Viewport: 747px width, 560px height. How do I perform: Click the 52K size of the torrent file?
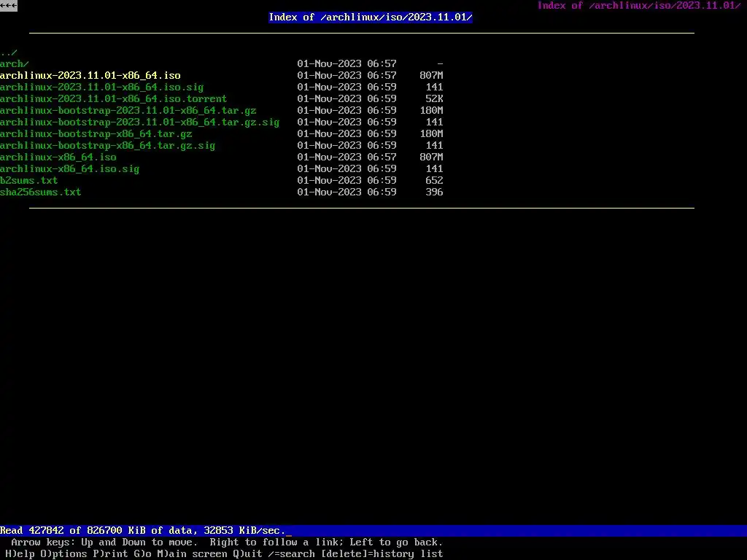coord(435,99)
